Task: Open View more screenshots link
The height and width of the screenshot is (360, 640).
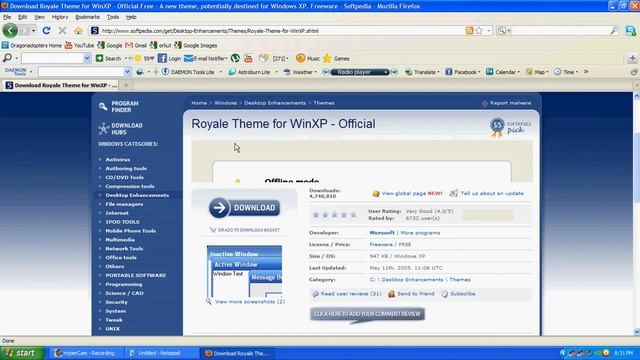Action: 250,302
